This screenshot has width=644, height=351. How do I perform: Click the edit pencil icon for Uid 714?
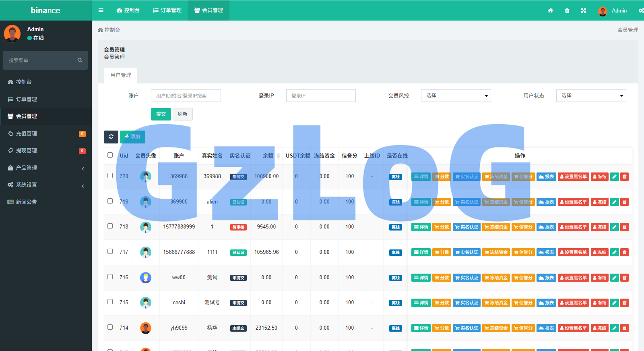tap(615, 328)
